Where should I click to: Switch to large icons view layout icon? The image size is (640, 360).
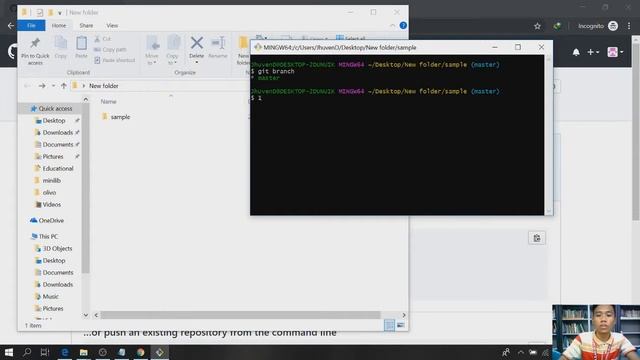click(x=400, y=325)
